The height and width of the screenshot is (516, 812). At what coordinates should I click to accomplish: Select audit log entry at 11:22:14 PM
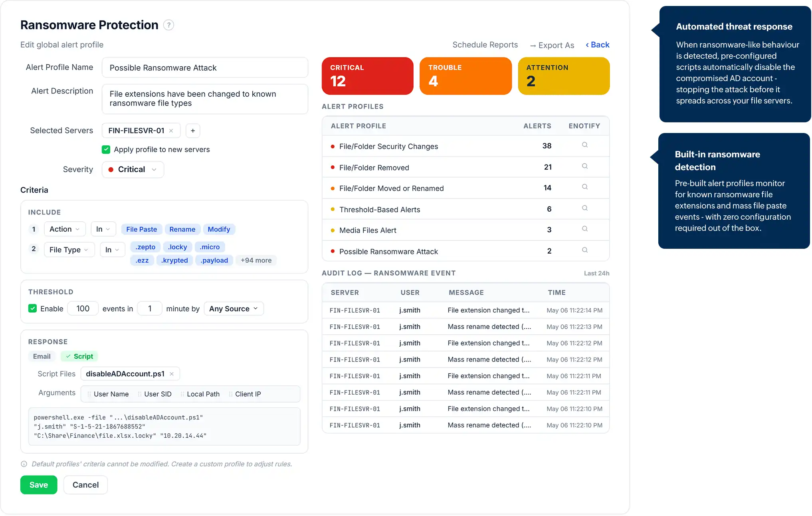(x=465, y=310)
